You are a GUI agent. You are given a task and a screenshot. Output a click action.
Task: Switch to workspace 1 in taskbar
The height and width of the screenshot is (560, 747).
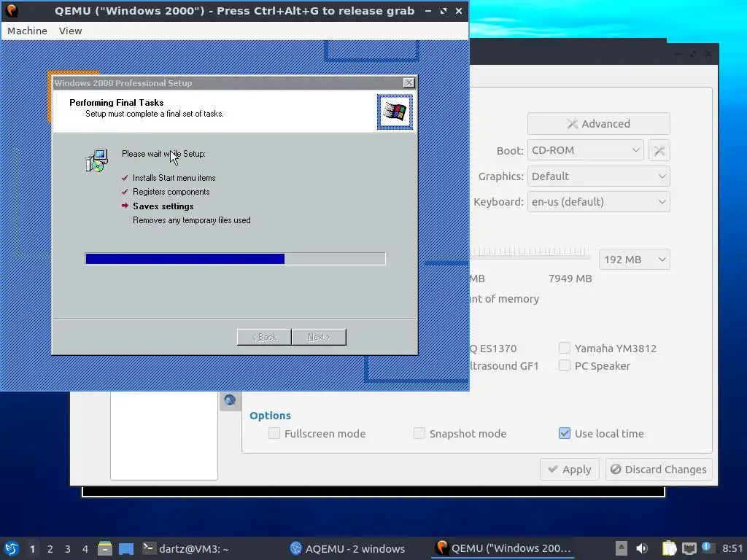(32, 549)
